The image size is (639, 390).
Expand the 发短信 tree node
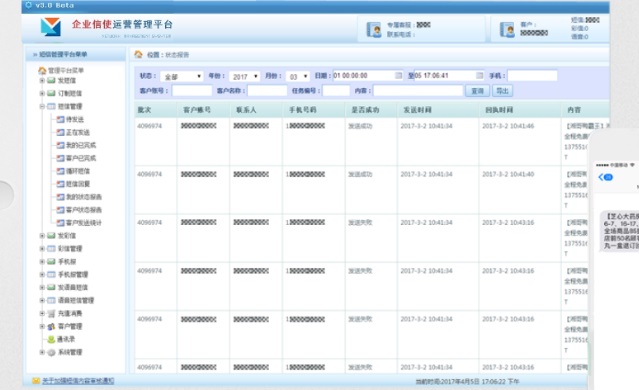(x=42, y=81)
